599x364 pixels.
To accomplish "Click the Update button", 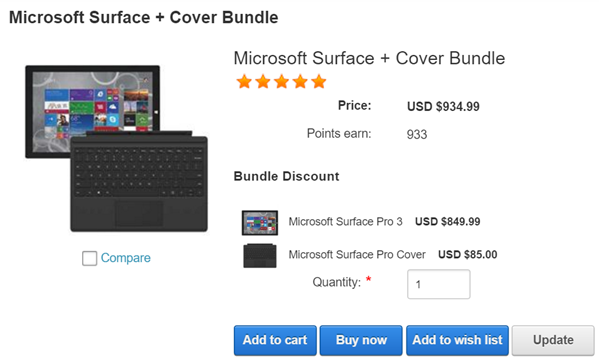I will click(553, 340).
